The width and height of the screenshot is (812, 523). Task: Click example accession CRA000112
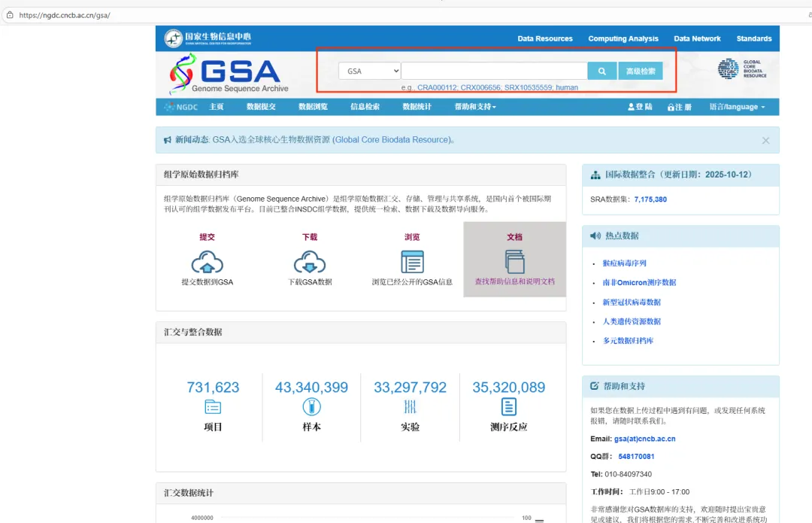point(437,87)
